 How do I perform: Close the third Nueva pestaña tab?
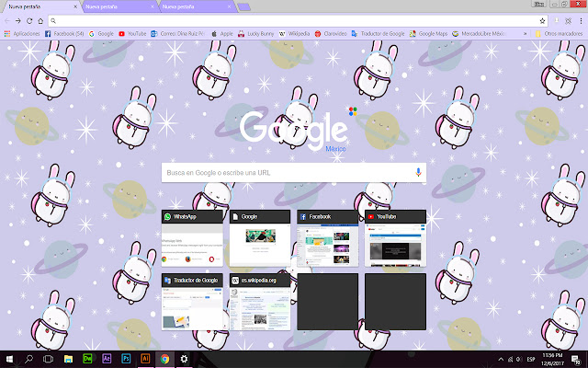click(229, 6)
